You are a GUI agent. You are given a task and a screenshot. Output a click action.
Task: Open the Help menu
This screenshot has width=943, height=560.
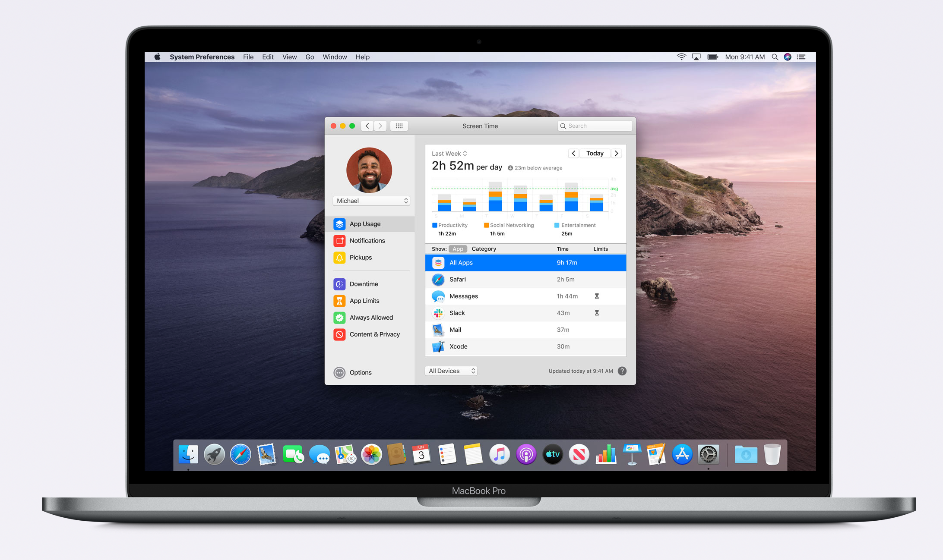(363, 57)
